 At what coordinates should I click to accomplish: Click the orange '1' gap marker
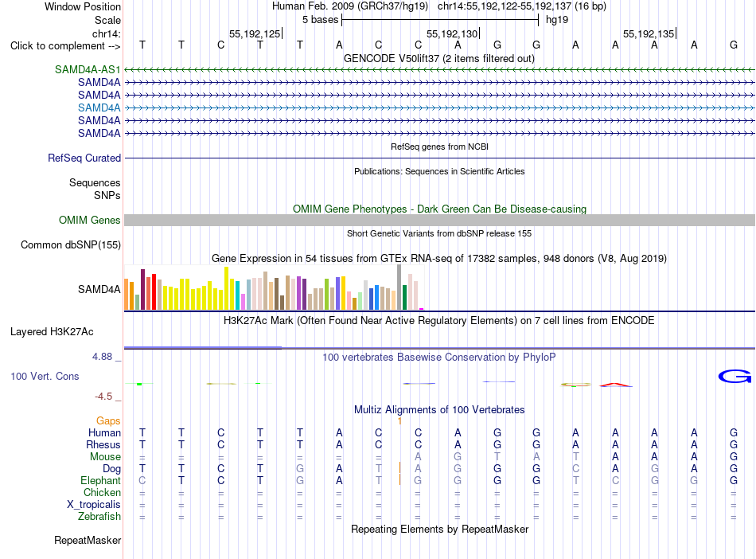pyautogui.click(x=399, y=421)
